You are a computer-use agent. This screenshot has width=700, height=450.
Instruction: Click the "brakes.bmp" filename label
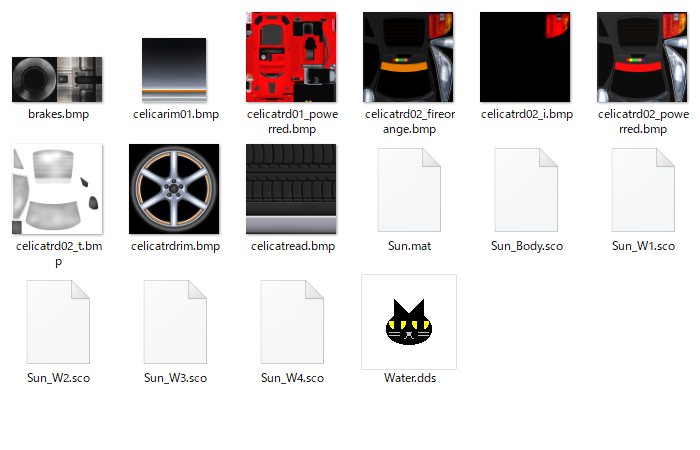click(x=58, y=115)
